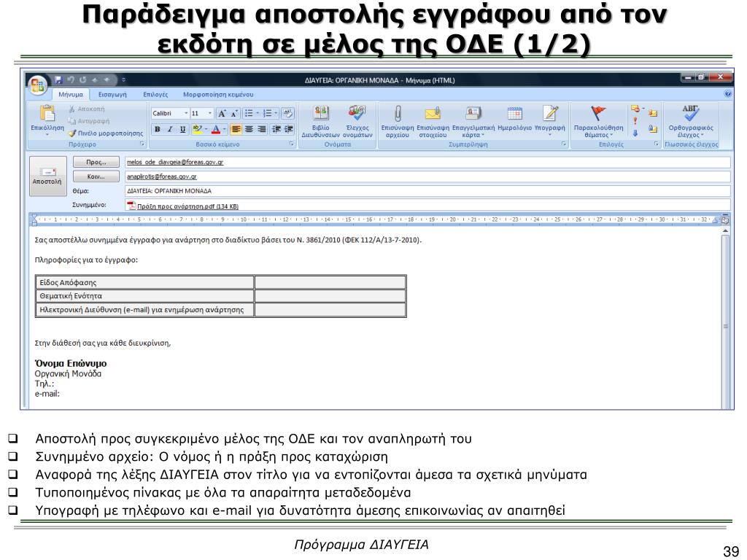Set low importance with the blue down arrow
This screenshot has width=747, height=560.
(635, 133)
